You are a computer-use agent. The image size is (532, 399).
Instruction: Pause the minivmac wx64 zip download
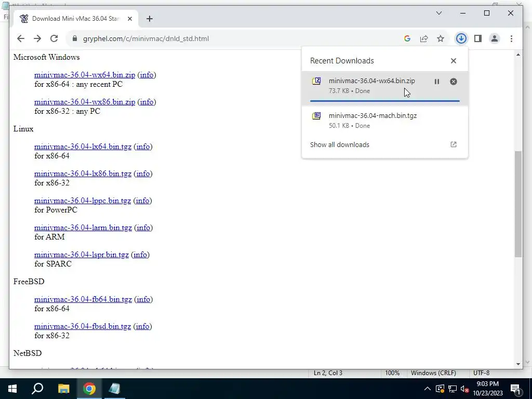tap(436, 82)
